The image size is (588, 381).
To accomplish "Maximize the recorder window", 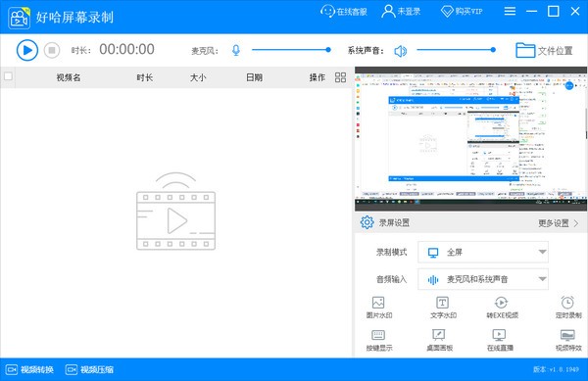I will [554, 11].
